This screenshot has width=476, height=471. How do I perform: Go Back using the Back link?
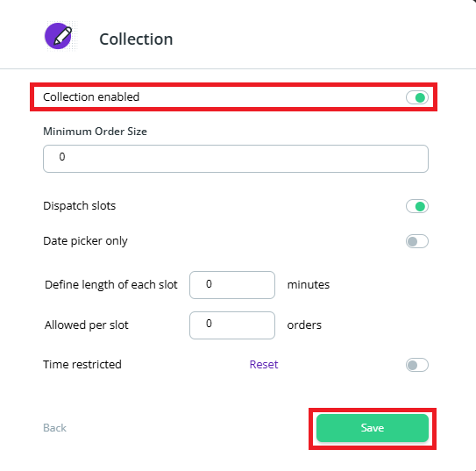[x=54, y=427]
